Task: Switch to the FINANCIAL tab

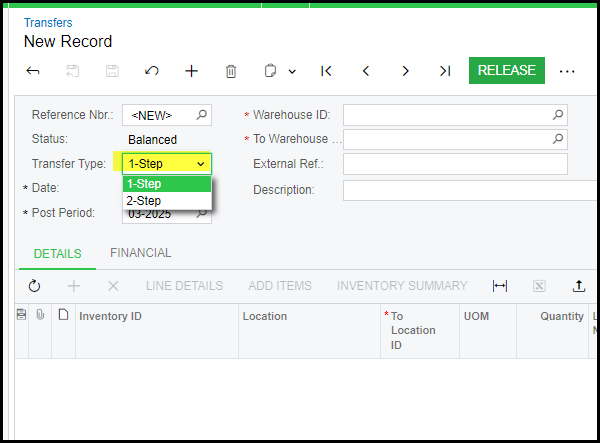Action: click(140, 253)
